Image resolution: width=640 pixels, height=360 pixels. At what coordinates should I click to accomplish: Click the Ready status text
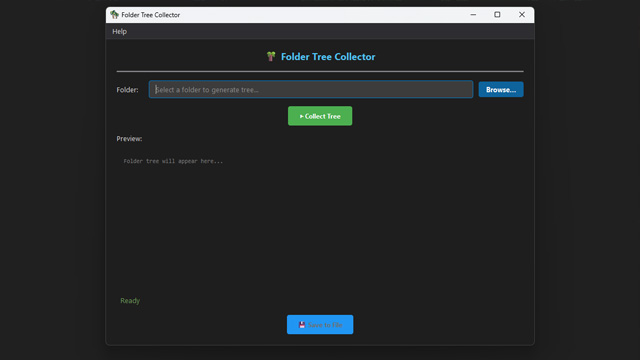[x=130, y=301]
